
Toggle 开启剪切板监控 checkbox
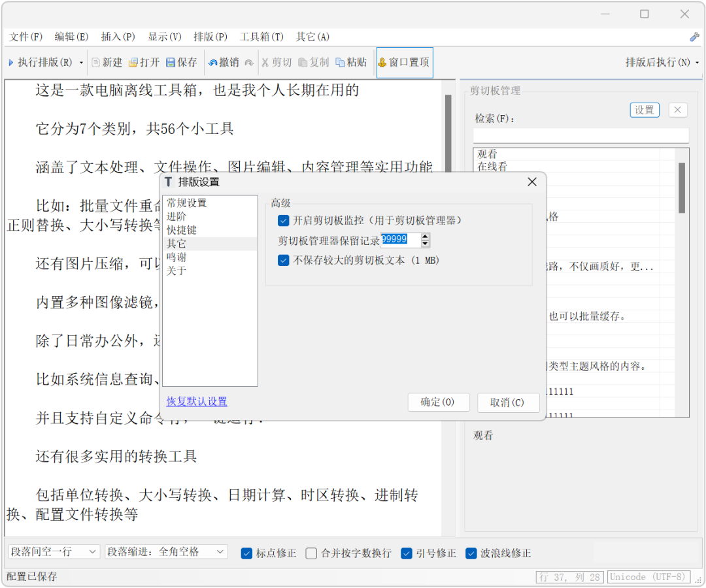pyautogui.click(x=283, y=220)
